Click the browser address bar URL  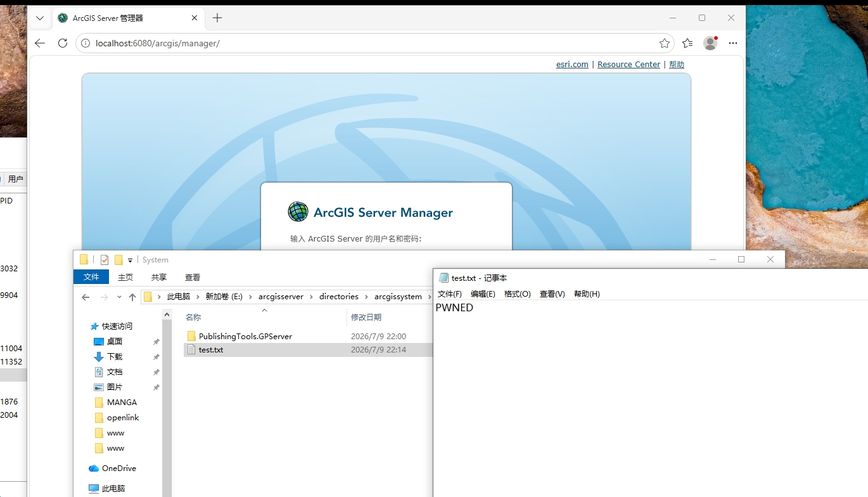158,43
